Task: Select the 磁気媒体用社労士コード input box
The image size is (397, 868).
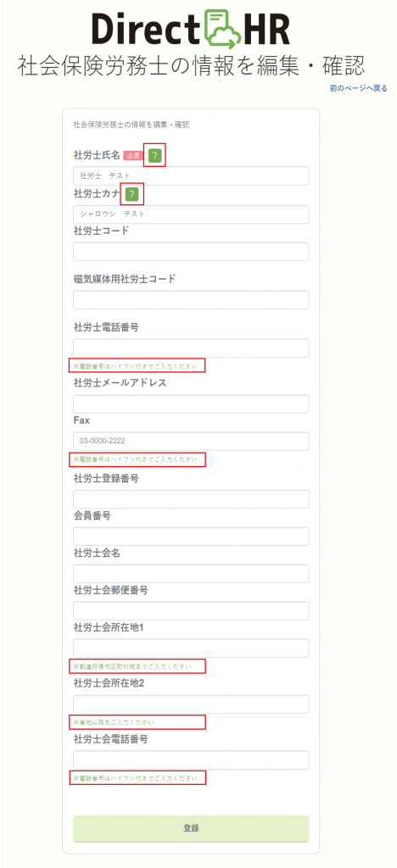Action: click(191, 300)
